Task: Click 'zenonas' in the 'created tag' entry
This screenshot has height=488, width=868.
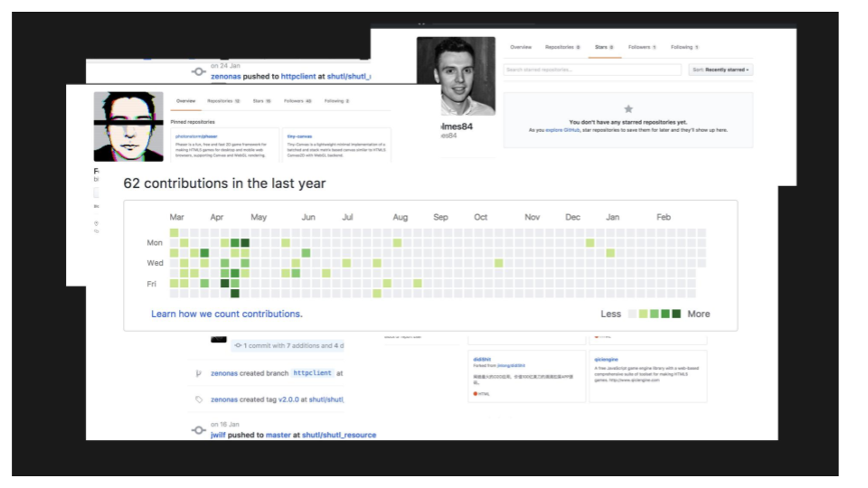Action: tap(224, 399)
